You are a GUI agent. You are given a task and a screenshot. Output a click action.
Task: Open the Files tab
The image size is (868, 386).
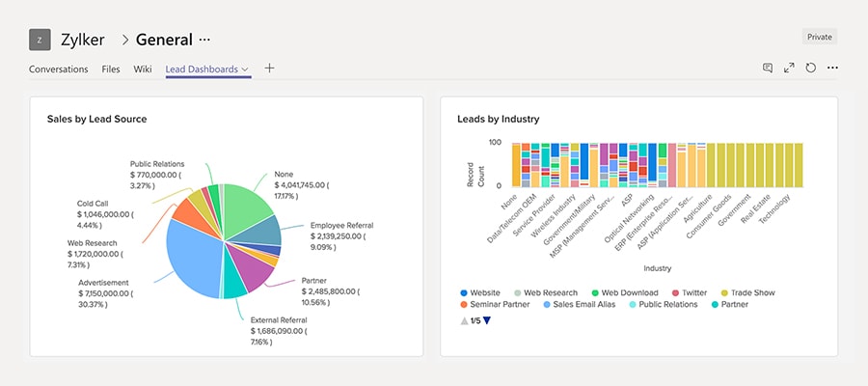tap(111, 69)
